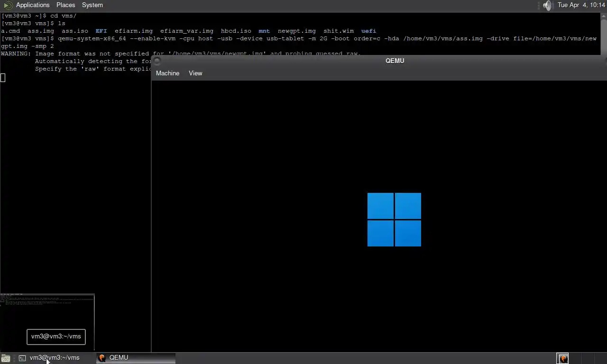Click "a.cmd" in the ls listing

pos(10,31)
